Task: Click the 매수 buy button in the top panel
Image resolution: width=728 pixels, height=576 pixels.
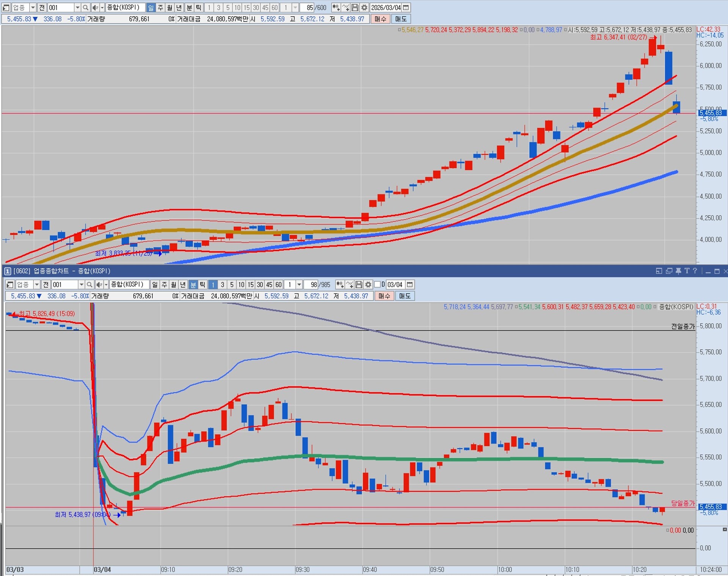Action: 380,19
